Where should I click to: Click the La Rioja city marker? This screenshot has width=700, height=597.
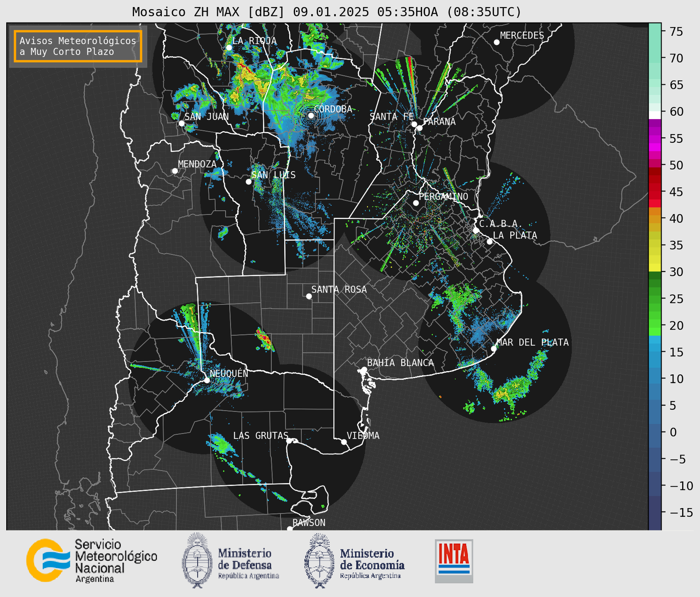pyautogui.click(x=229, y=48)
